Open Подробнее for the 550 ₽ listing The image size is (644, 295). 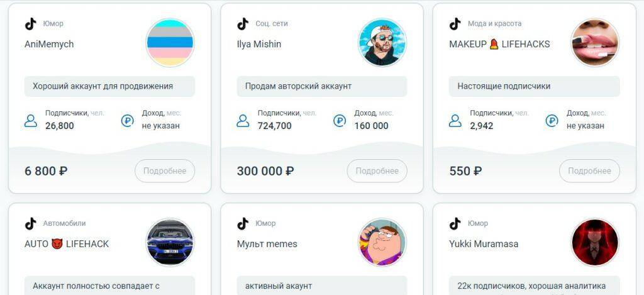coord(589,171)
